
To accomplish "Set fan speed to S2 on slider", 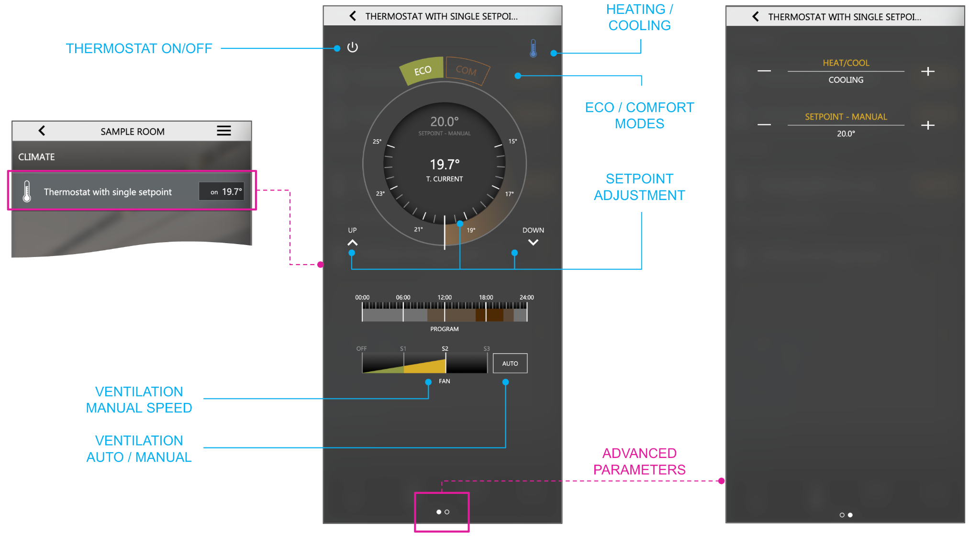I will point(445,363).
